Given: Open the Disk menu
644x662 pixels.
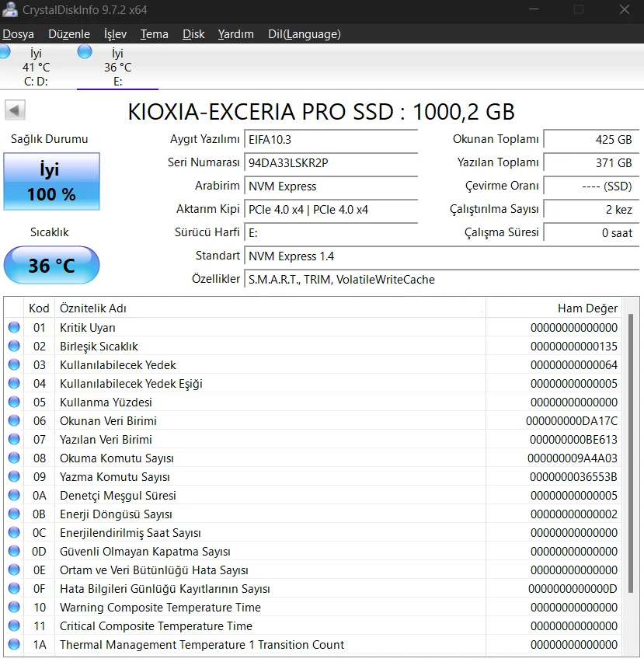Looking at the screenshot, I should coord(193,34).
